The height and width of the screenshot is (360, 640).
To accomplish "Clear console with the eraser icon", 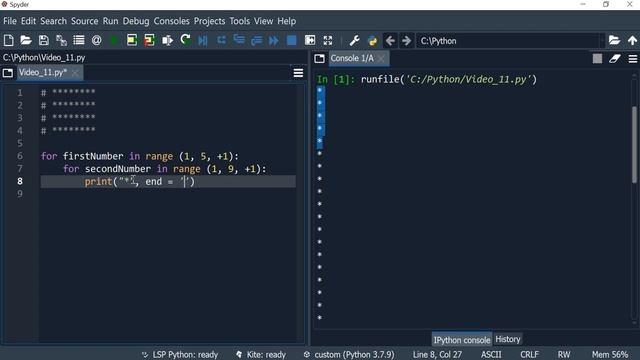I will (x=615, y=59).
